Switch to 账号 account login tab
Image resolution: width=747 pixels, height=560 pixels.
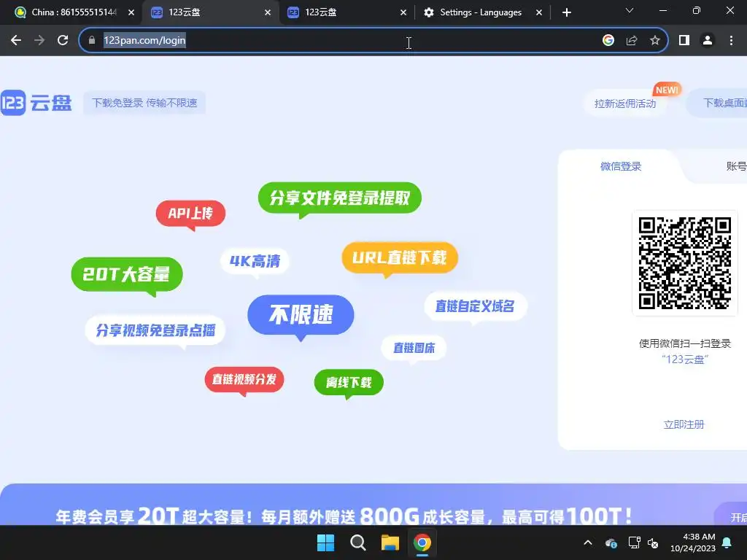point(736,166)
